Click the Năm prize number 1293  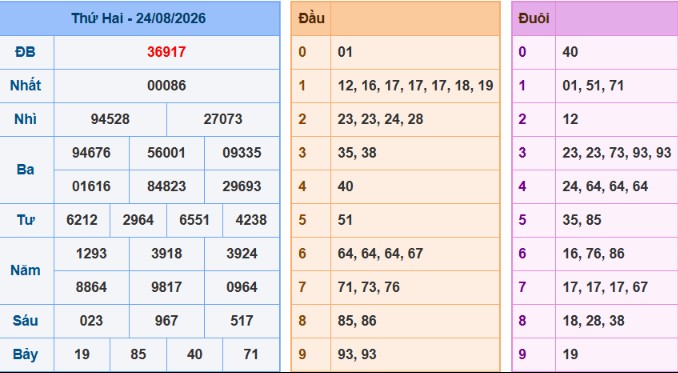(x=91, y=254)
